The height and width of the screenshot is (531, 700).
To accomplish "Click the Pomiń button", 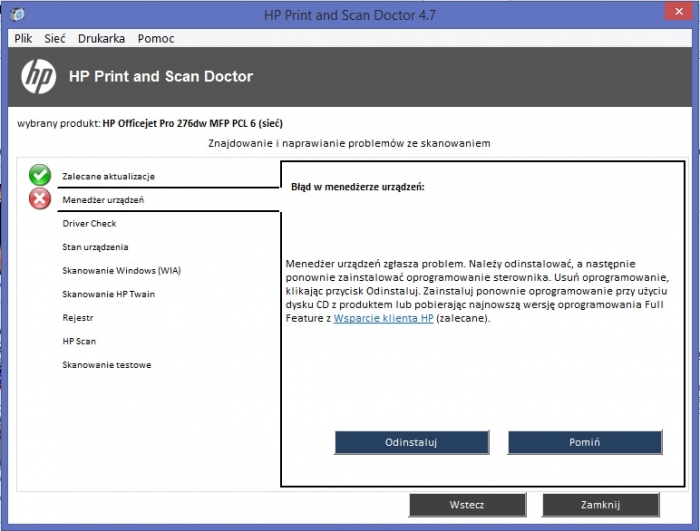I will click(585, 442).
